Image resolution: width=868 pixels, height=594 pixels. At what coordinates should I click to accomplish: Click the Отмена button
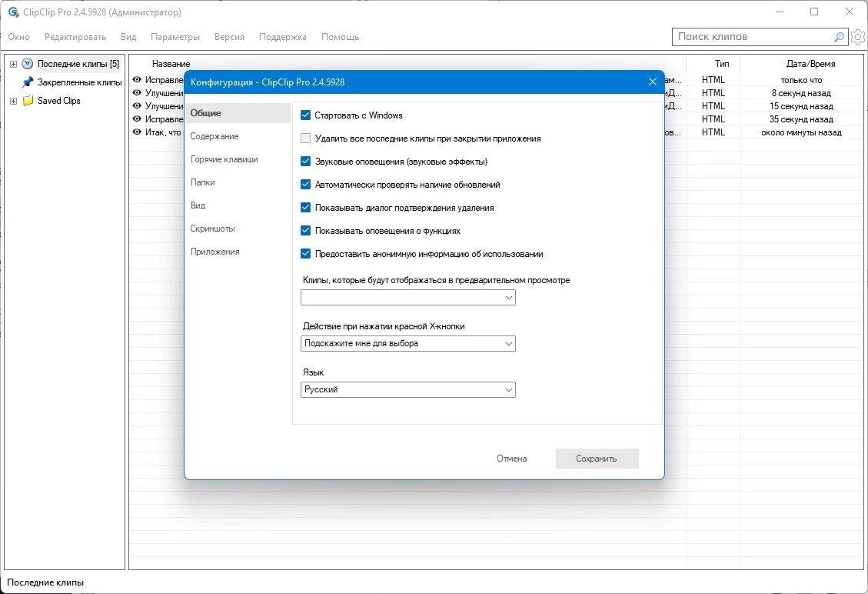tap(511, 459)
